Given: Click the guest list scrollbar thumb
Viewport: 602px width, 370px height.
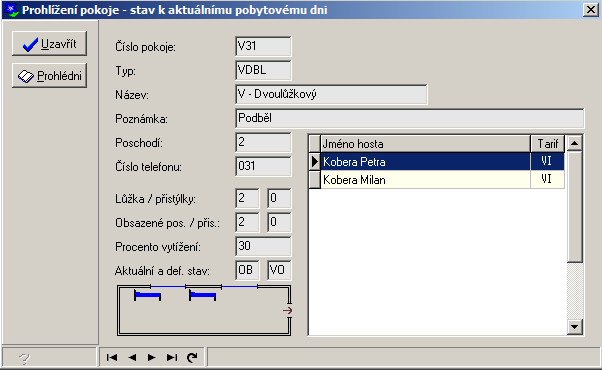Looking at the screenshot, I should [575, 207].
